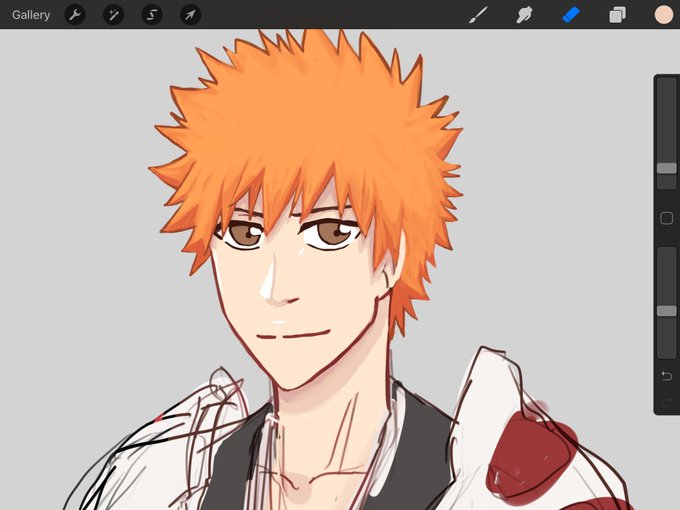Select the Smudge tool

pyautogui.click(x=524, y=15)
